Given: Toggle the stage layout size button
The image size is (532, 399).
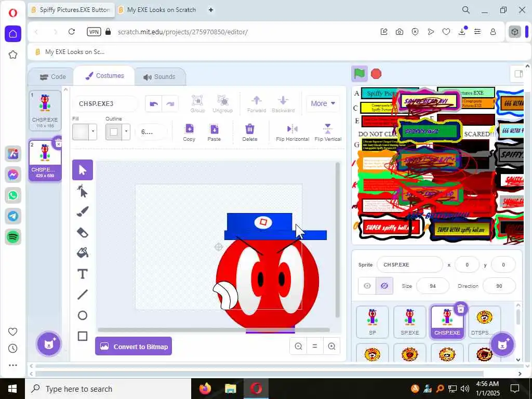Looking at the screenshot, I should (518, 74).
